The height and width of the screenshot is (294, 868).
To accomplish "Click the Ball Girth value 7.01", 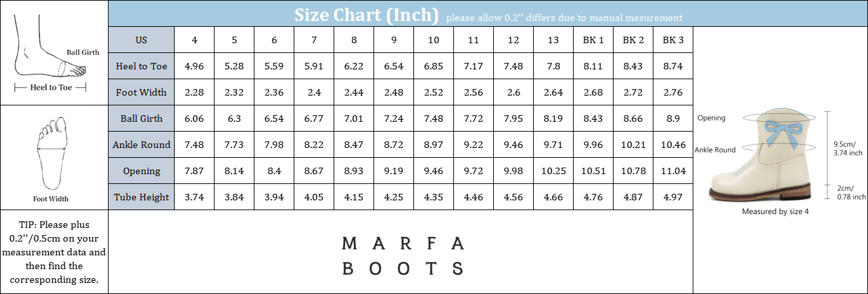I will (354, 119).
